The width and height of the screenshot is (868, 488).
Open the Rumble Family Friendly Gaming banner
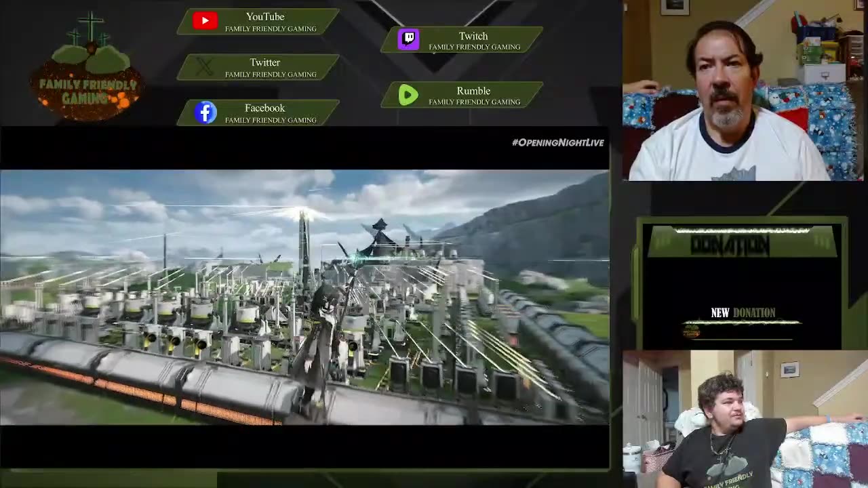462,95
